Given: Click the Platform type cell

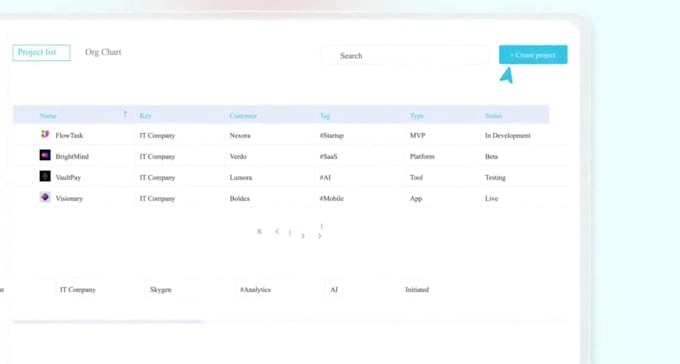Looking at the screenshot, I should (x=422, y=156).
